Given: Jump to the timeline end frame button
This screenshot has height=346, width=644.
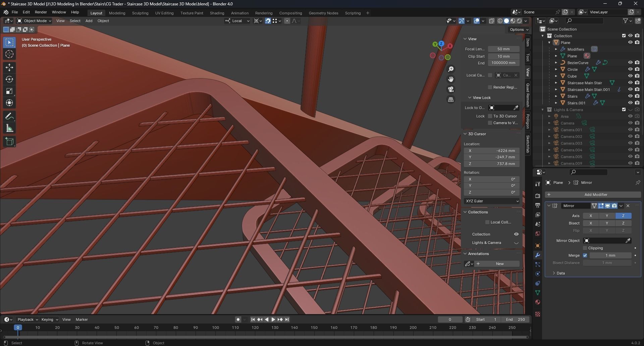Looking at the screenshot, I should (287, 319).
